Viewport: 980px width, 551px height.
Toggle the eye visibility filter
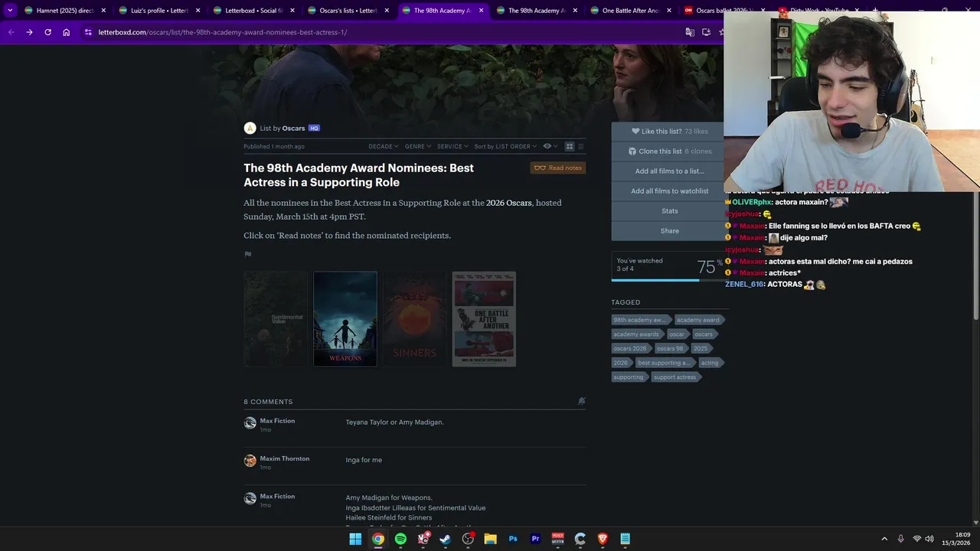(x=550, y=146)
